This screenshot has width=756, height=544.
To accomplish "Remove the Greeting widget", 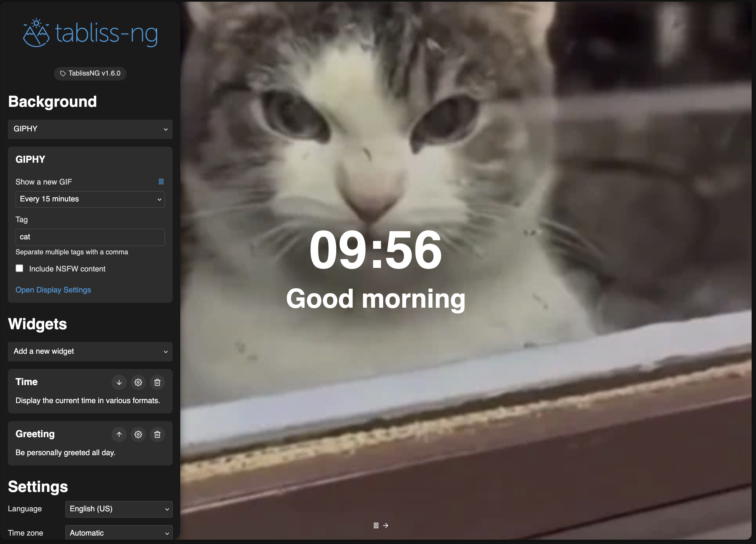I will pyautogui.click(x=157, y=434).
